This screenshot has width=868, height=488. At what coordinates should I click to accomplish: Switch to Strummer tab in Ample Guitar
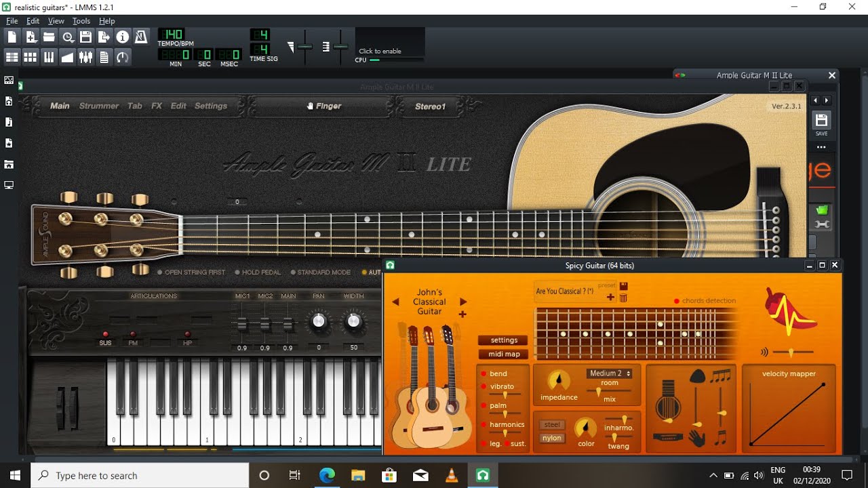[x=99, y=106]
